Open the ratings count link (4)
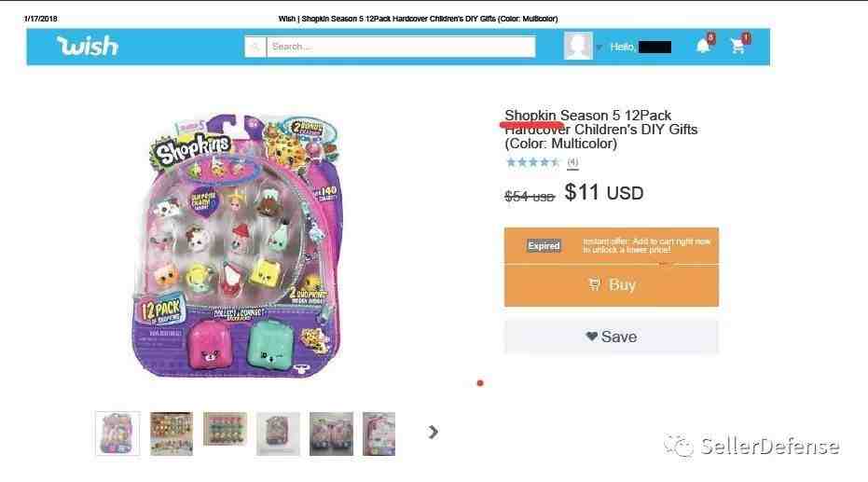The image size is (868, 482). (572, 162)
